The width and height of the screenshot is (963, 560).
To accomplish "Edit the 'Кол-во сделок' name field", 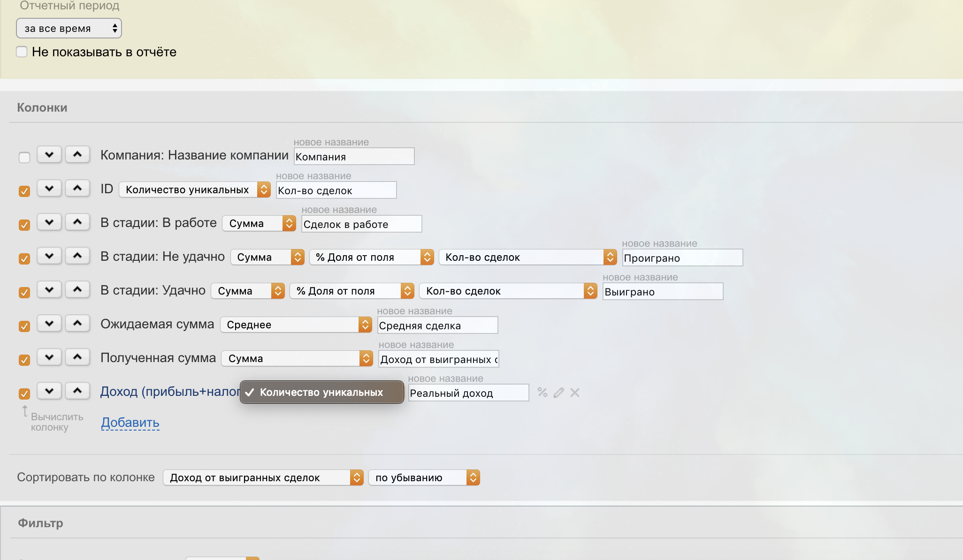I will click(336, 190).
